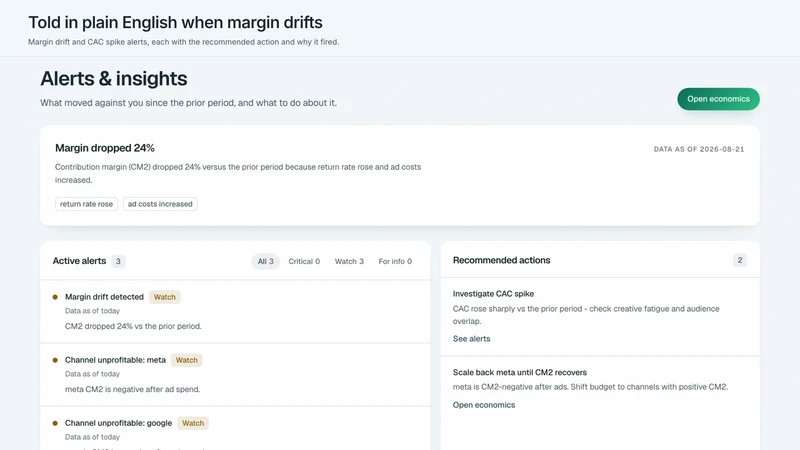Click meta CM2 is negative after ad spend

[133, 389]
